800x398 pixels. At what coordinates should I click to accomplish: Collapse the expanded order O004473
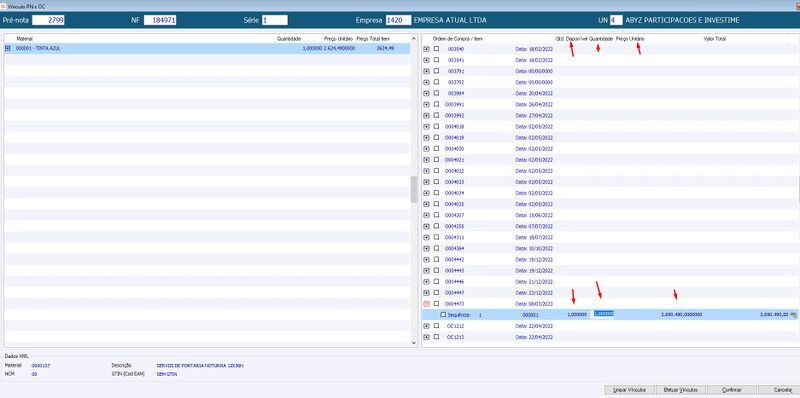point(427,304)
